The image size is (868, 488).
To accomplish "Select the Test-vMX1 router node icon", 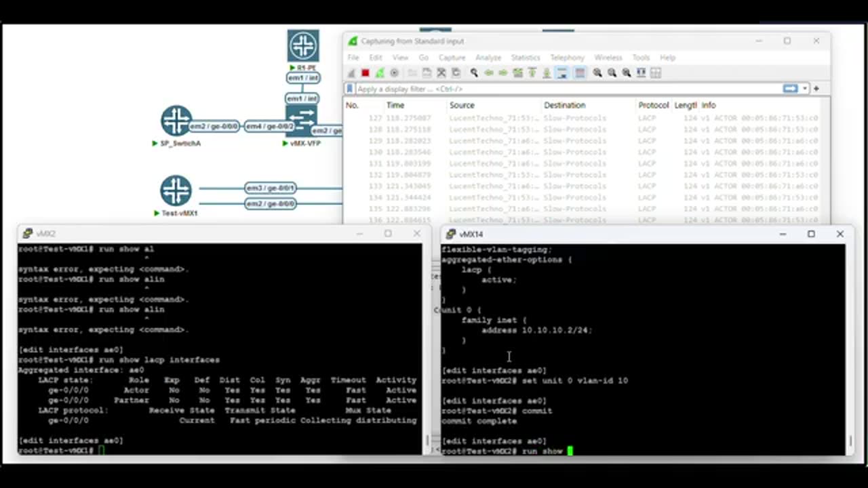I will (176, 190).
